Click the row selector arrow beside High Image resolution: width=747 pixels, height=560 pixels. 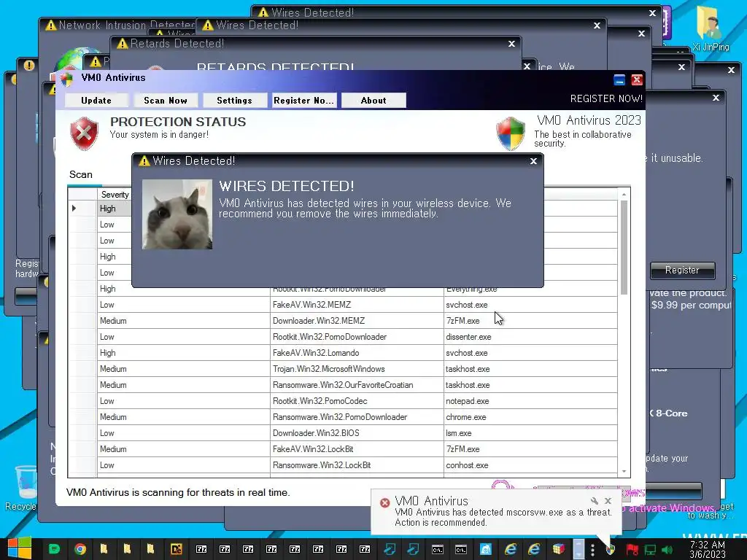(74, 208)
